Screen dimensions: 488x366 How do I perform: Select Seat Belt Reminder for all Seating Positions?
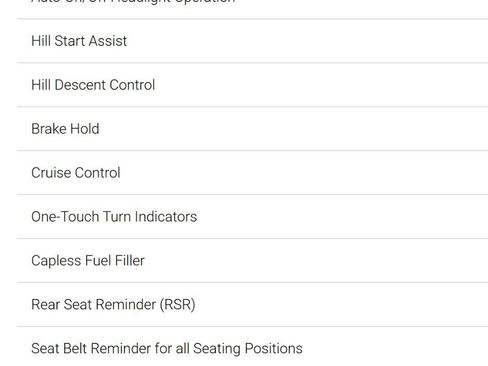[x=252, y=347]
